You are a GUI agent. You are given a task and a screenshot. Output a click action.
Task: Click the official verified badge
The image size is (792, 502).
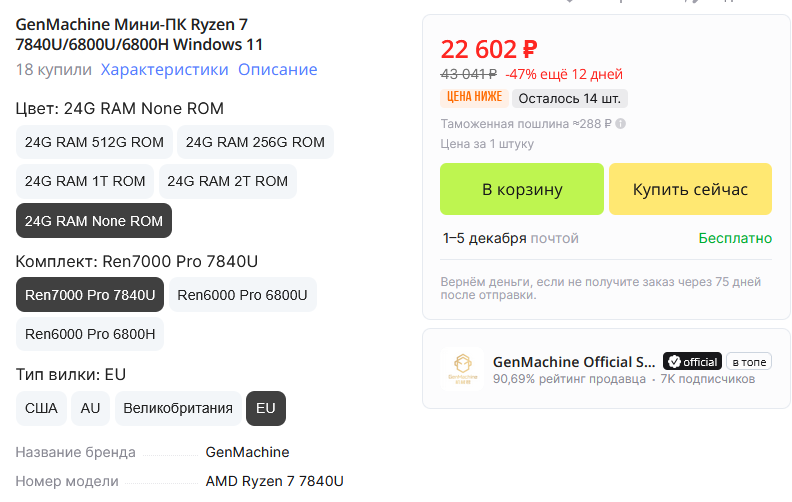(x=692, y=361)
